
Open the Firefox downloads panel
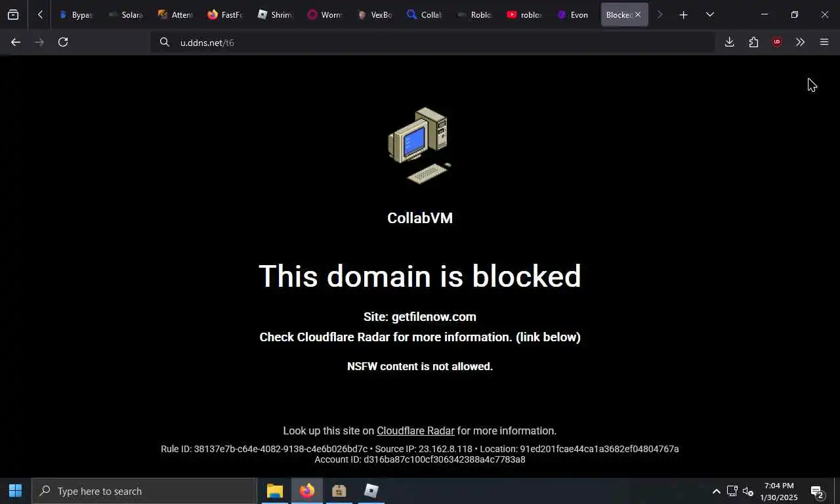point(729,42)
